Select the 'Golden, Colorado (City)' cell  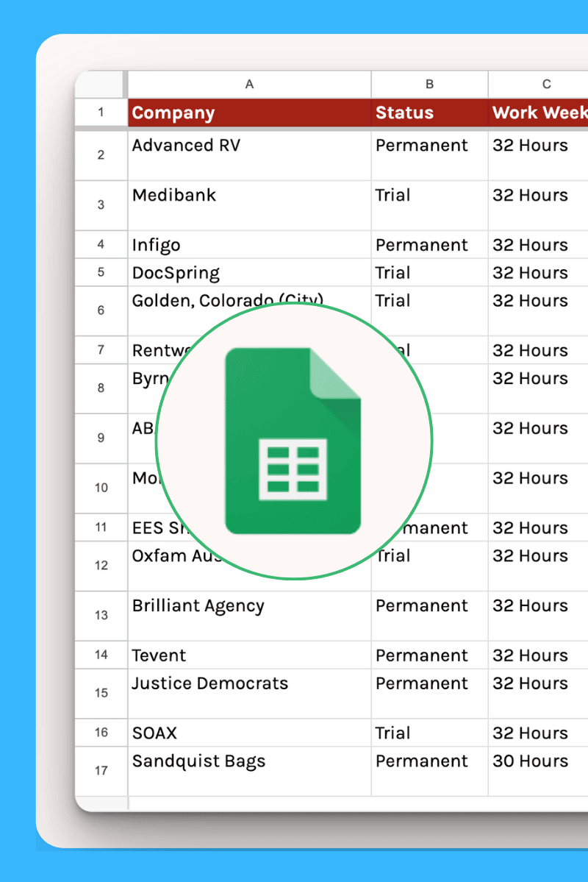pos(250,310)
